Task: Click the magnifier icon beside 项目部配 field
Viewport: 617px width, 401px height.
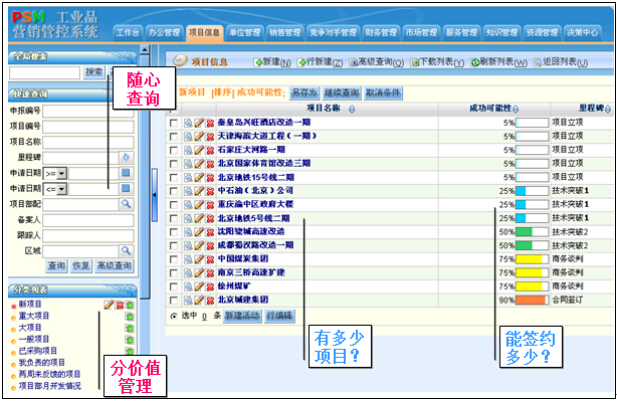Action: pyautogui.click(x=126, y=203)
